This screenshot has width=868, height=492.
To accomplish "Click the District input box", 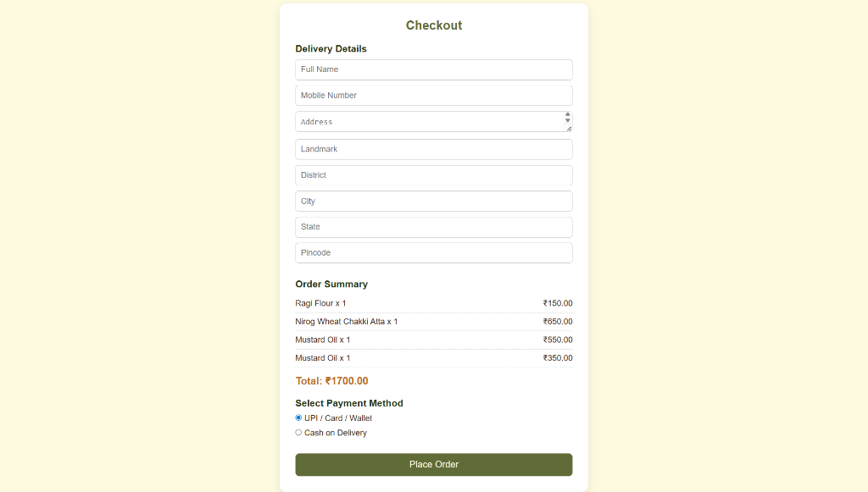I will pos(433,175).
